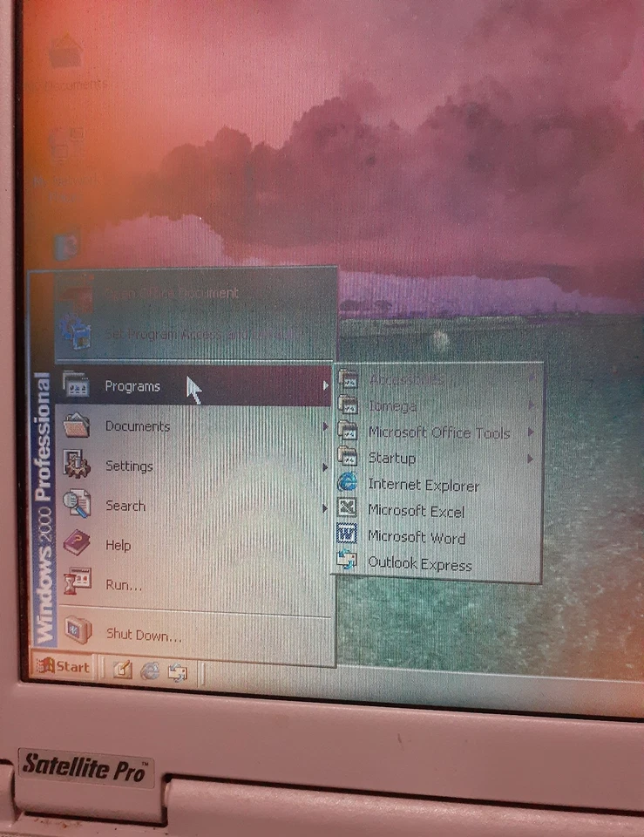Click the Accessories folder icon
The height and width of the screenshot is (837, 644).
348,379
